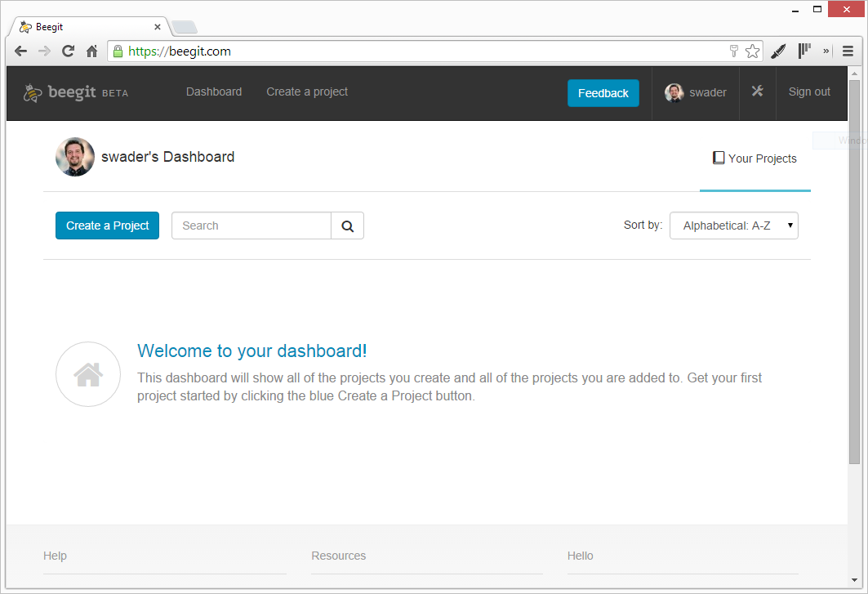This screenshot has height=594, width=868.
Task: Select the Your Projects tab
Action: click(754, 159)
